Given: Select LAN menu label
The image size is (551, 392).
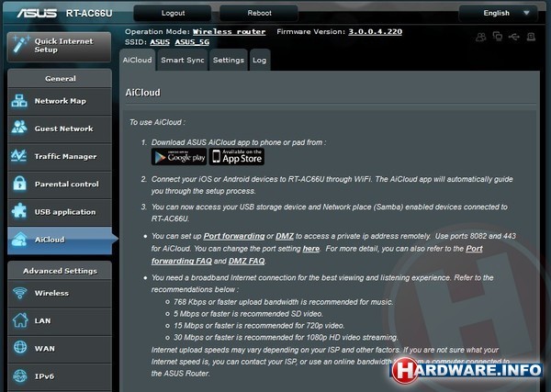Looking at the screenshot, I should (42, 320).
